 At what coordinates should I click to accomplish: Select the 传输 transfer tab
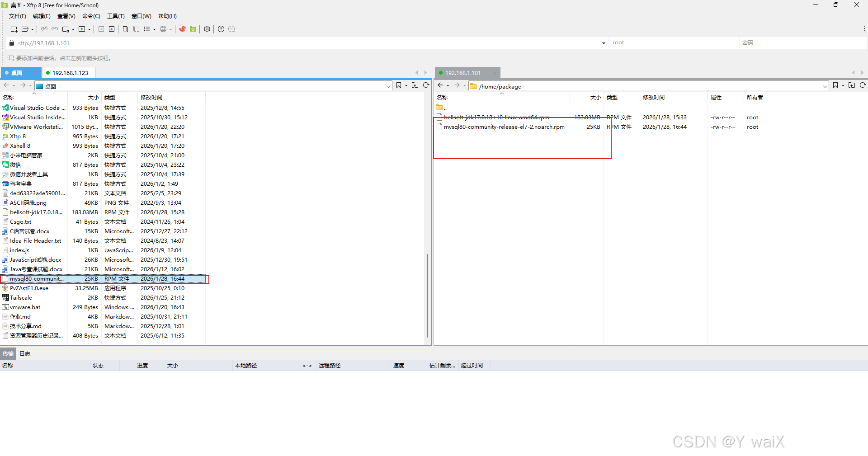pyautogui.click(x=8, y=354)
